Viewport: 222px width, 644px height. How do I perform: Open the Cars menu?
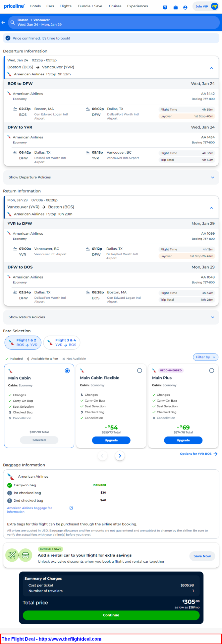[x=50, y=6]
